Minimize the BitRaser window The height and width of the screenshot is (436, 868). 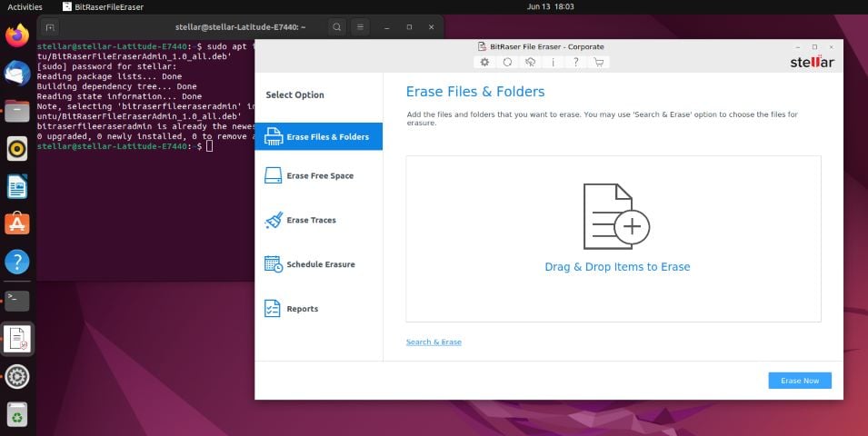[798, 47]
